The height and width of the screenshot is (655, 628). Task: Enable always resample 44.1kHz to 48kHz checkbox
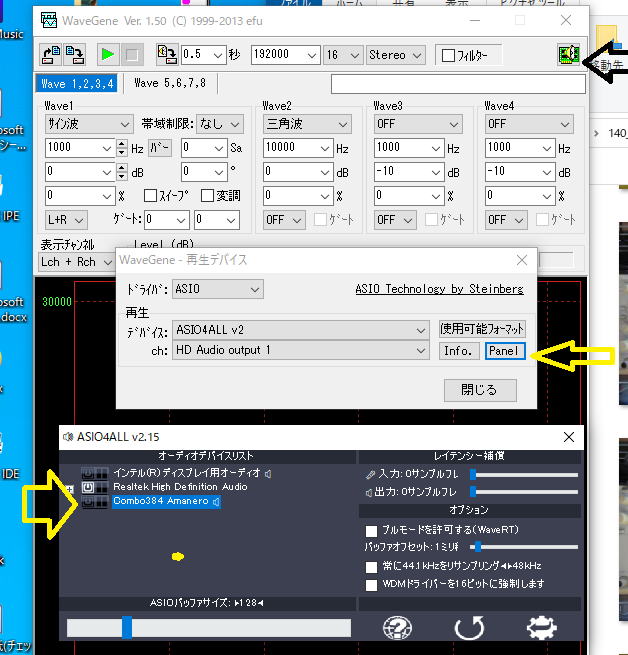pyautogui.click(x=371, y=567)
